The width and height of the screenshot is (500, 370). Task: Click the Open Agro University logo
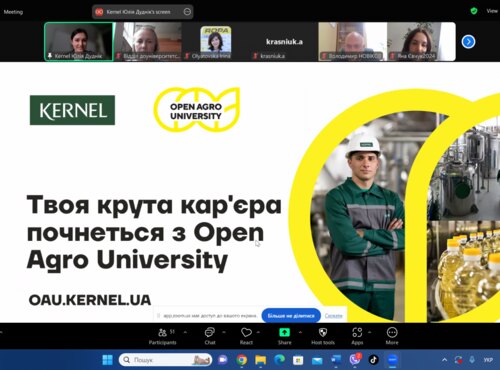197,109
